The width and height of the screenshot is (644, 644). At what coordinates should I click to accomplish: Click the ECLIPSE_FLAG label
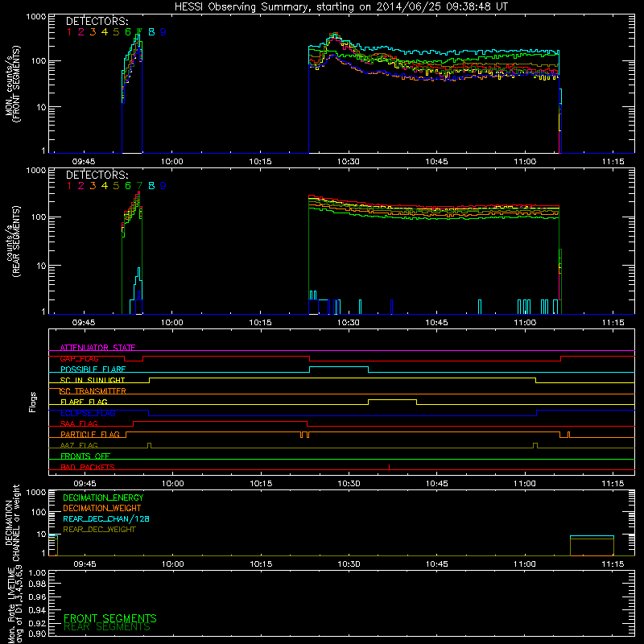[x=88, y=413]
